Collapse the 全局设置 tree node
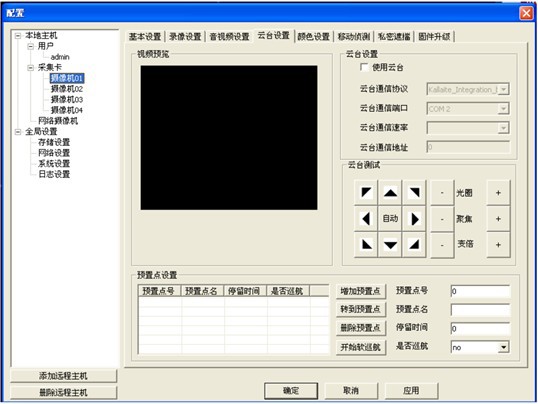 point(18,132)
